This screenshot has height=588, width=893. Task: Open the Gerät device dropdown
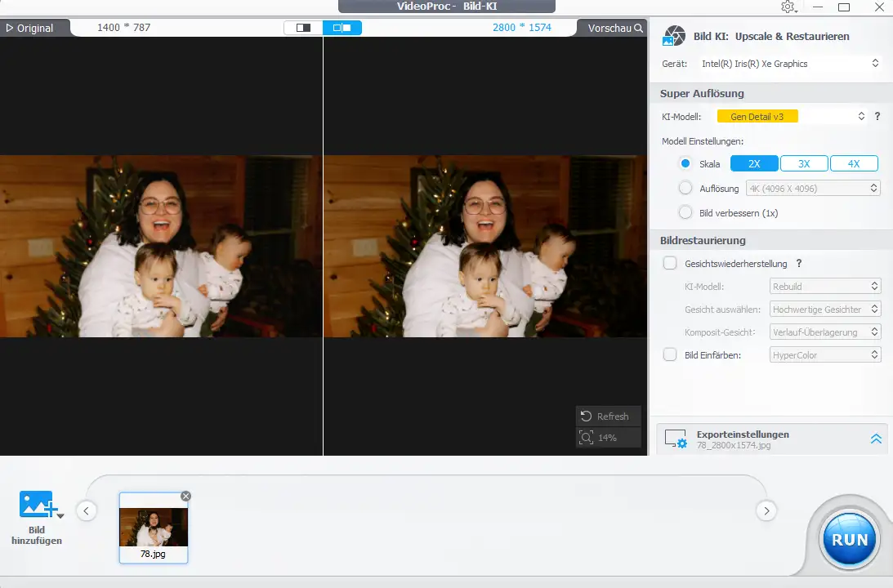[x=789, y=64]
